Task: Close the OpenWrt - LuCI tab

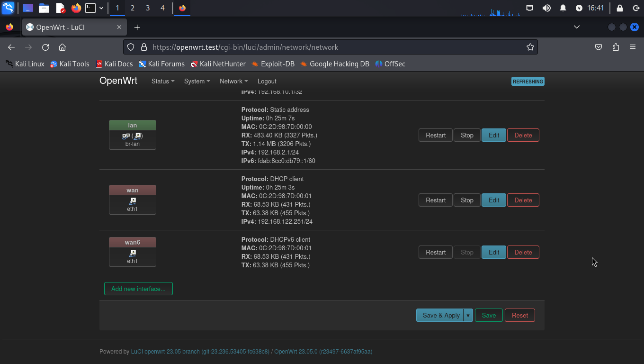Action: pos(119,27)
